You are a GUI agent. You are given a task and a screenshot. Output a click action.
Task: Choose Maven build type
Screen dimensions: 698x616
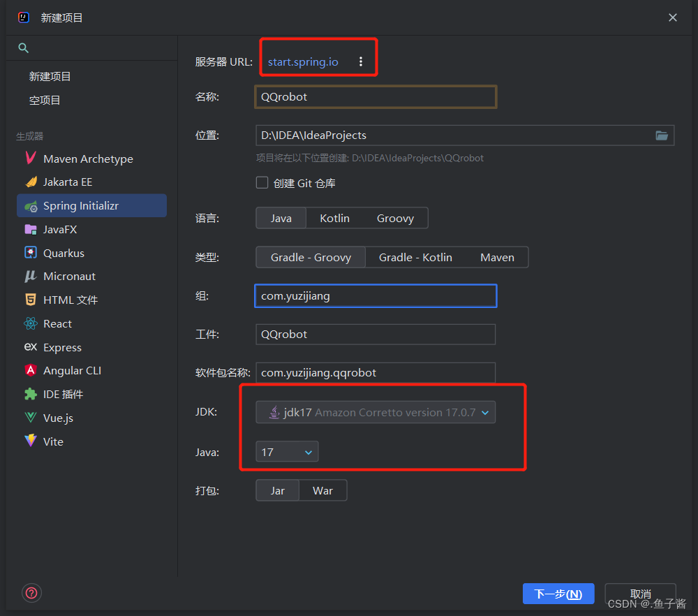[497, 258]
